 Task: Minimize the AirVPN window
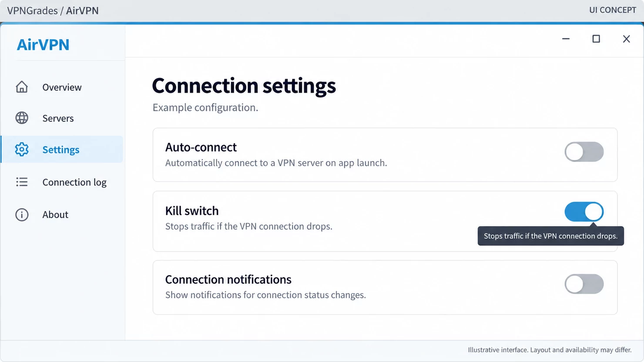(566, 39)
